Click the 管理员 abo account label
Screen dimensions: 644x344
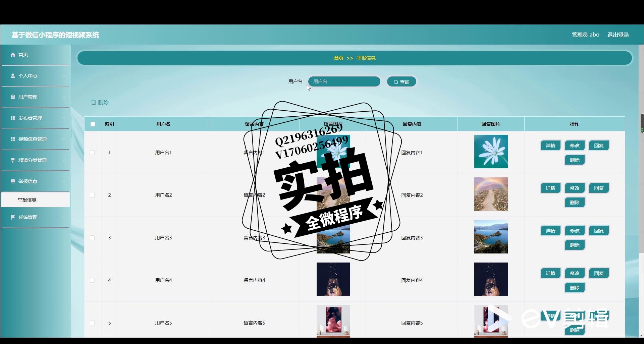pos(585,35)
